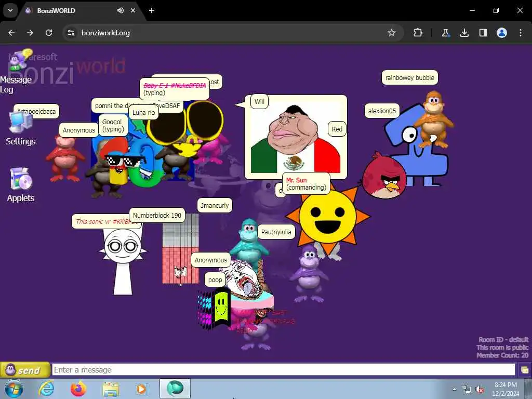Click the Mexico flag meme image
The image size is (532, 399).
click(x=295, y=140)
